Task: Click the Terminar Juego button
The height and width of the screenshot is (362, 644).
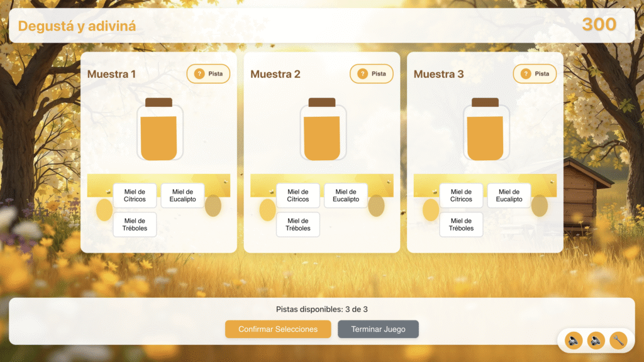Action: (378, 329)
